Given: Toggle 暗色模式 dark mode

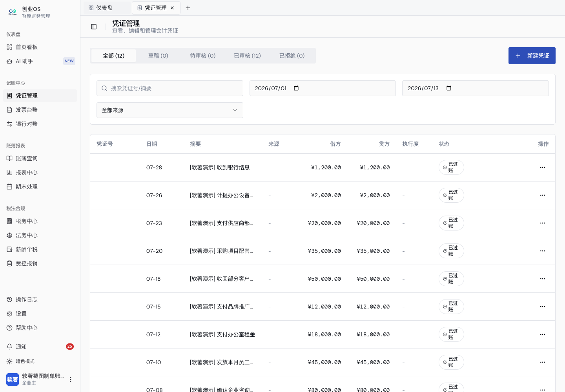Looking at the screenshot, I should 40,361.
